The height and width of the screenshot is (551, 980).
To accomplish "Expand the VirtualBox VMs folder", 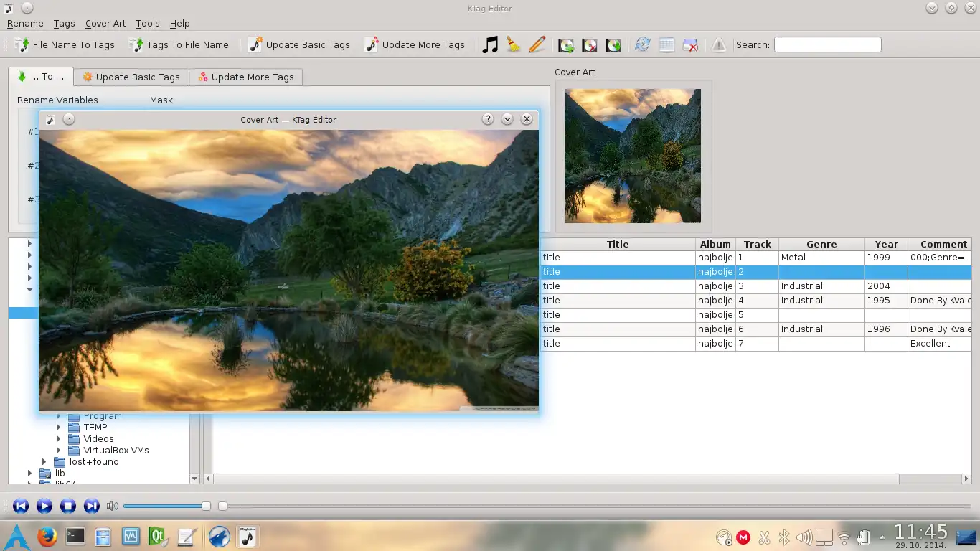I will [60, 451].
